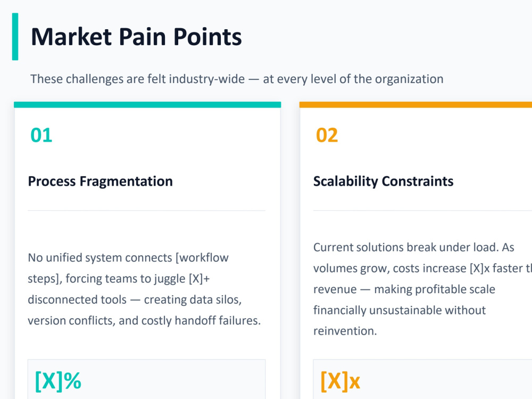Click the teal accent bar beside the title
The width and height of the screenshot is (532, 399).
tap(15, 37)
